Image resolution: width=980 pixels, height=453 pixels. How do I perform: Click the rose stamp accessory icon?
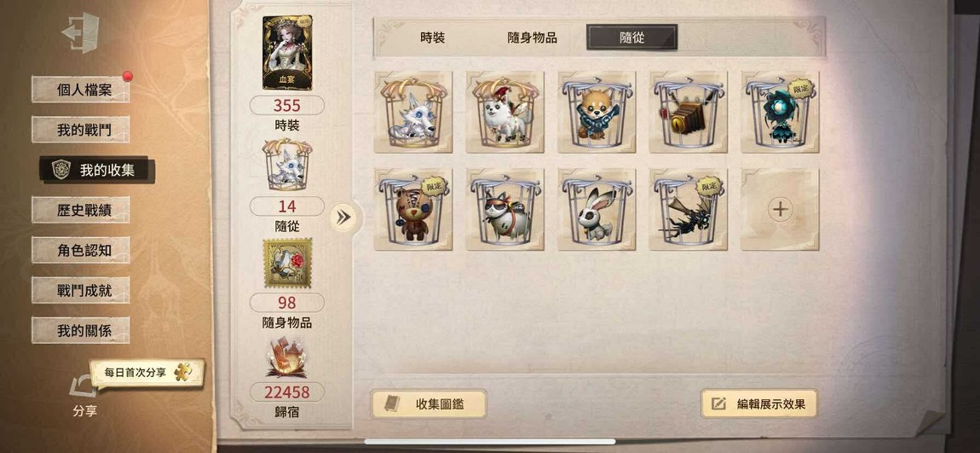(287, 264)
